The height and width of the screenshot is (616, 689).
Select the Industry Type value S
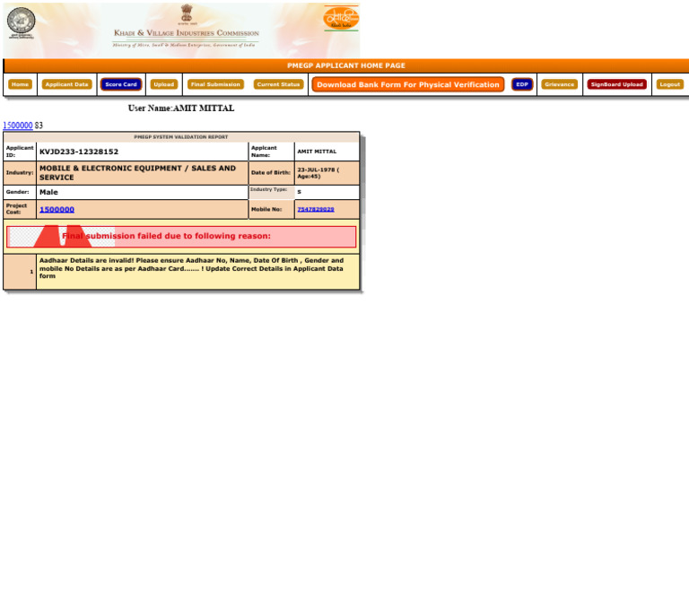[300, 192]
